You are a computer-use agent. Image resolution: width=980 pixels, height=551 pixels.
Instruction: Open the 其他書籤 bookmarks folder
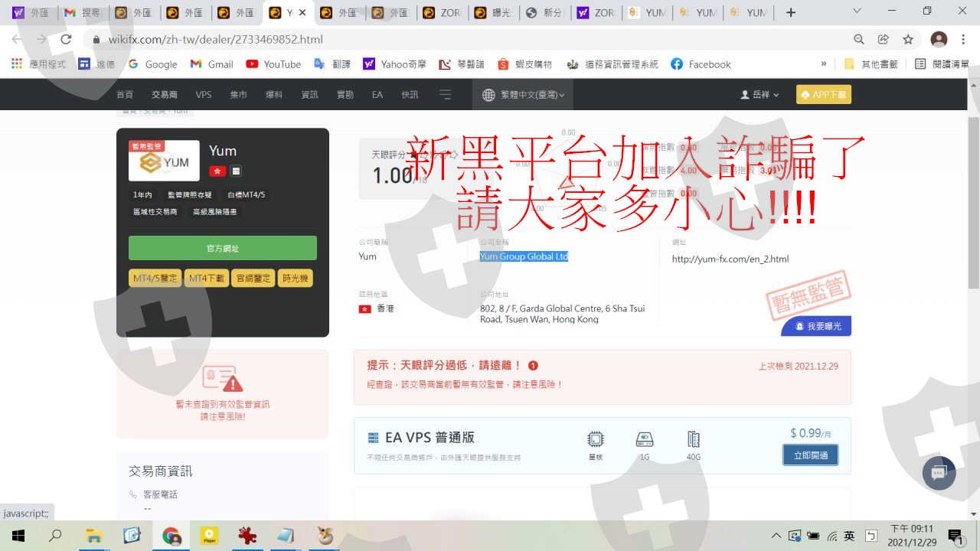pos(871,64)
